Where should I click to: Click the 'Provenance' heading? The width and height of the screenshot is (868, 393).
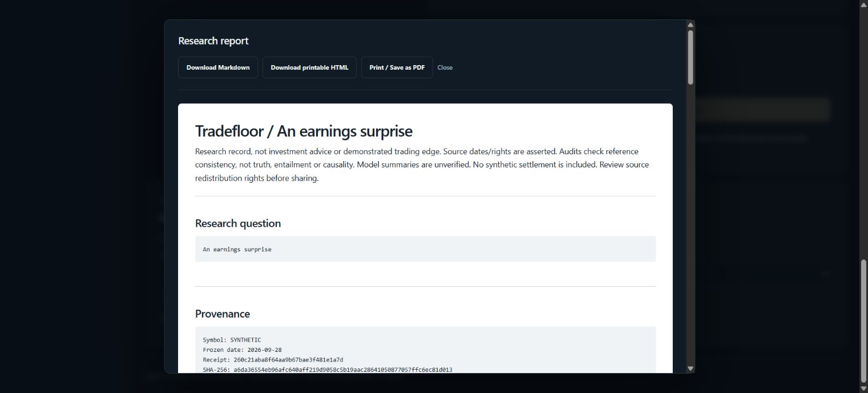[223, 314]
